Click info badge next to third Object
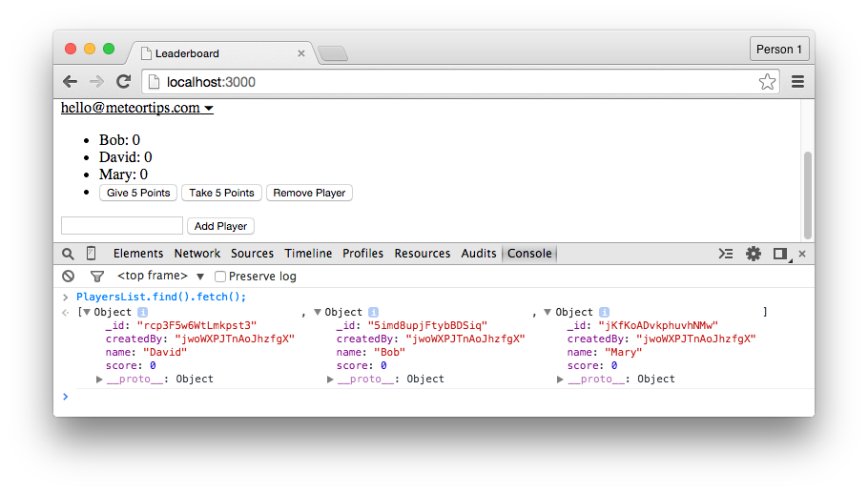Image resolution: width=868 pixels, height=493 pixels. [604, 312]
